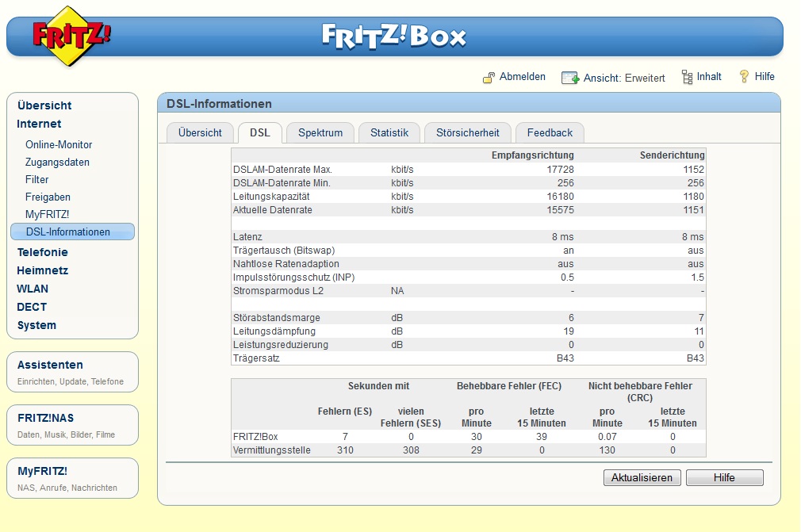Open Online-Monitor submenu item
This screenshot has width=801, height=532.
coord(59,144)
